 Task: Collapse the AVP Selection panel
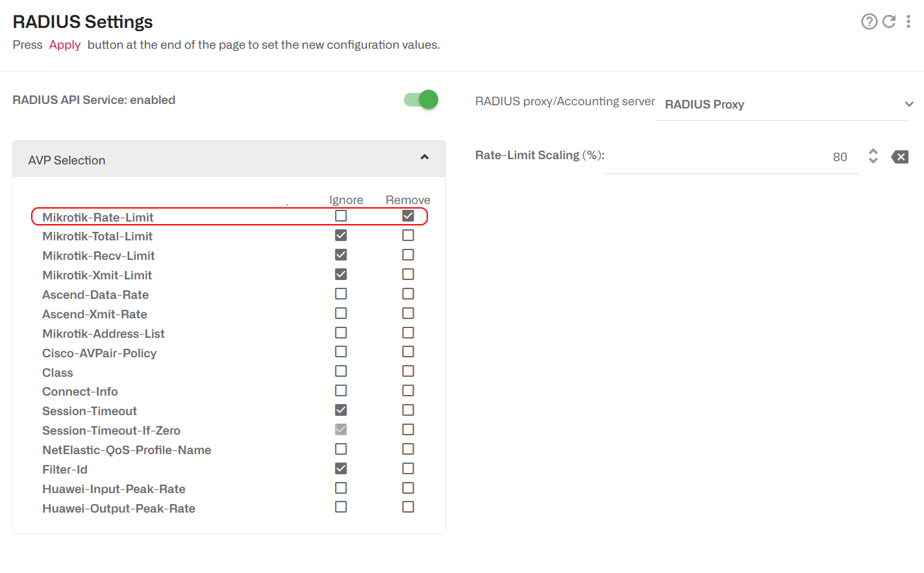tap(424, 157)
